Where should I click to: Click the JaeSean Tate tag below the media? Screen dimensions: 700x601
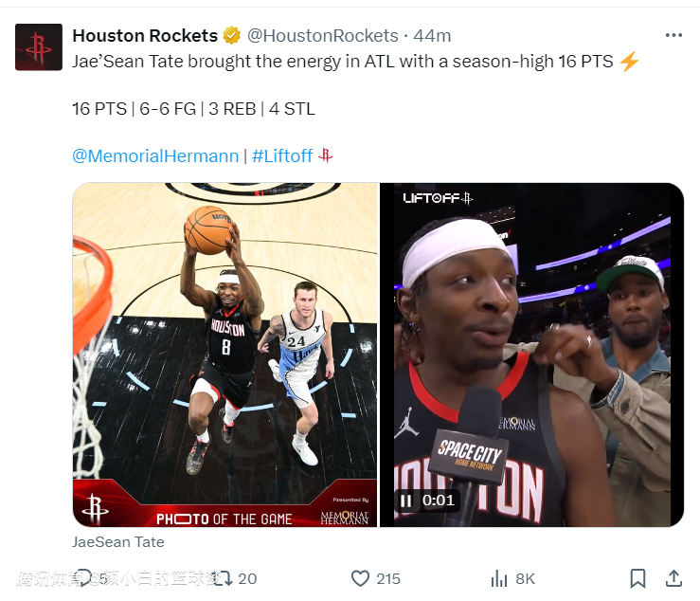click(118, 541)
